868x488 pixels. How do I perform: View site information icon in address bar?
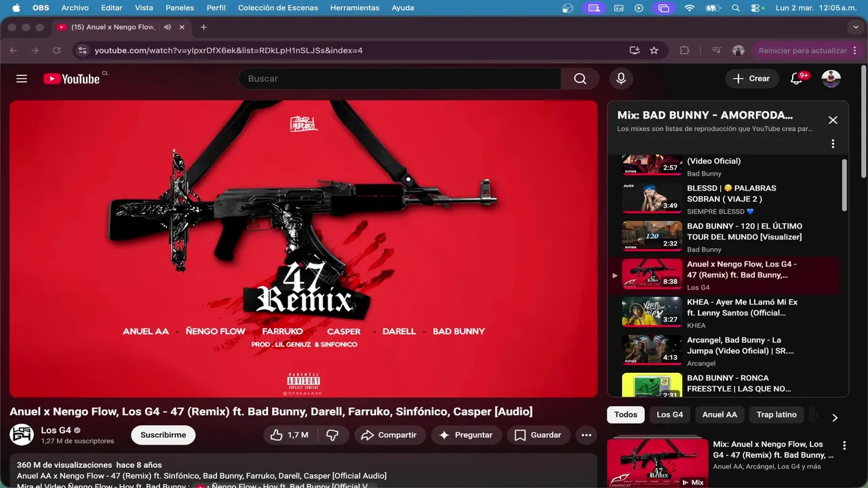[82, 50]
